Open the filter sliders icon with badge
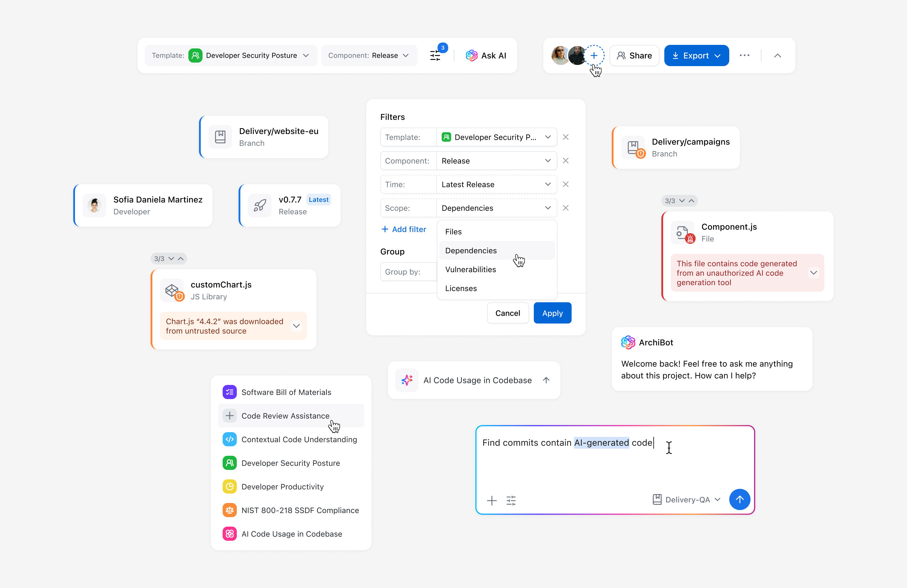The width and height of the screenshot is (907, 588). click(435, 55)
